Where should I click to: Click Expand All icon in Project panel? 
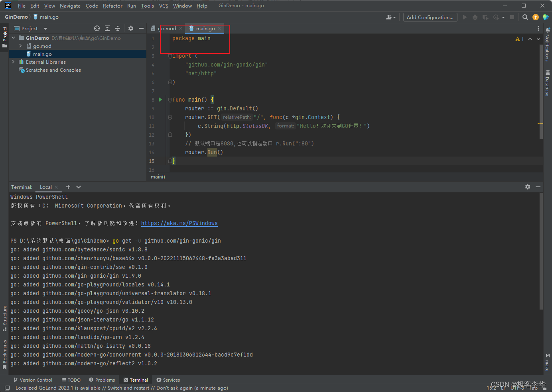pos(107,28)
